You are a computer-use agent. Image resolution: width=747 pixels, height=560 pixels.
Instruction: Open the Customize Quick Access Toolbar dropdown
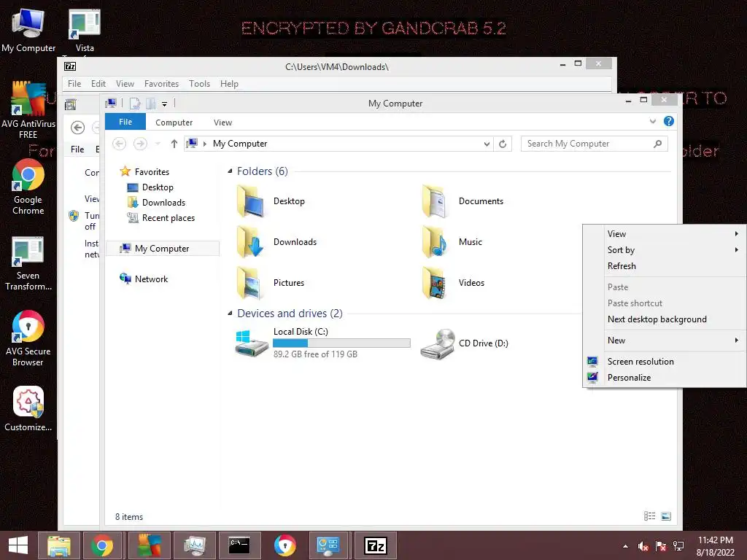coord(164,104)
